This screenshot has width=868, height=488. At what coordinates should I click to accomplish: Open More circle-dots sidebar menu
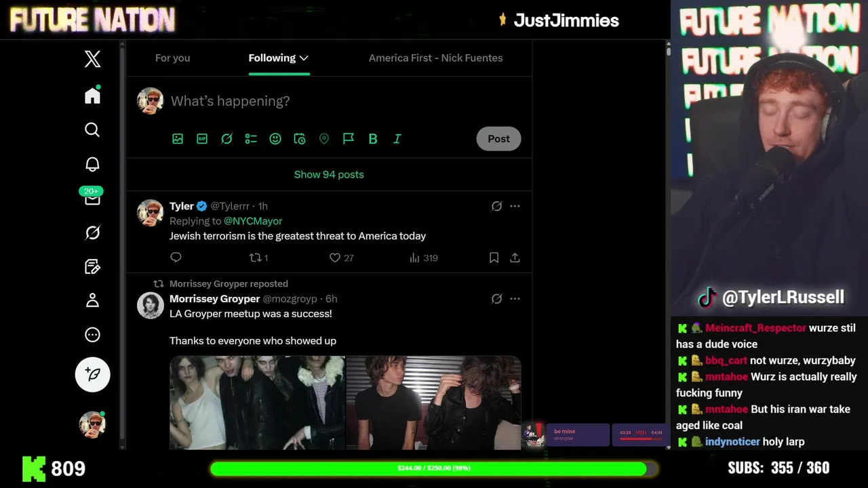[93, 335]
